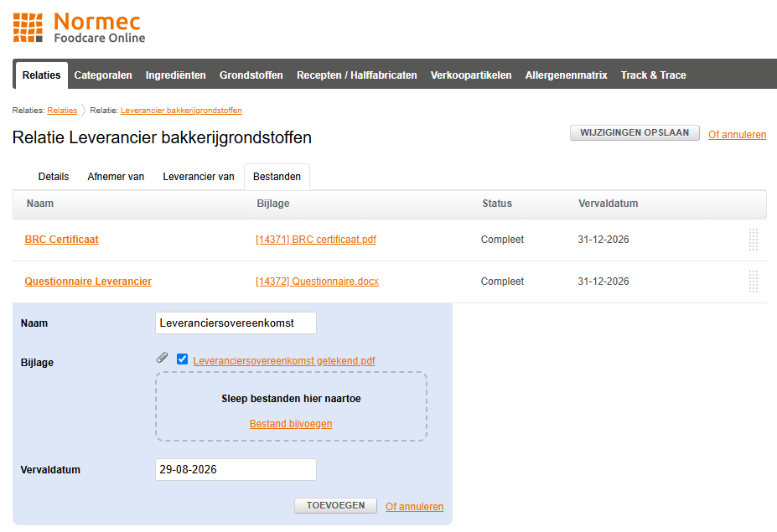Click the Bestand bijvoegen link
Screen dimensions: 777x532
click(291, 424)
